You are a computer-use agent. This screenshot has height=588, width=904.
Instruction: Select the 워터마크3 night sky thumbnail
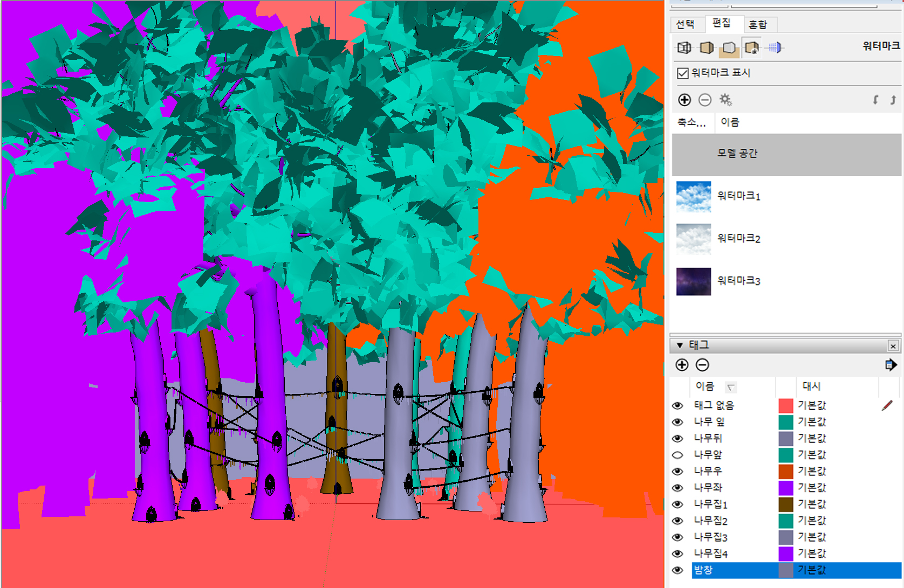coord(693,281)
